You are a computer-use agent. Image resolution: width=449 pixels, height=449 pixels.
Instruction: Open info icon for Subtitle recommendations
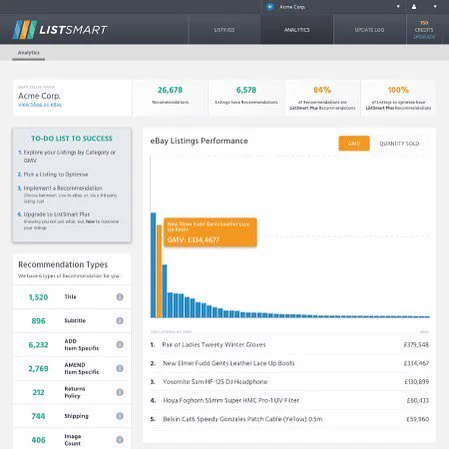point(120,321)
